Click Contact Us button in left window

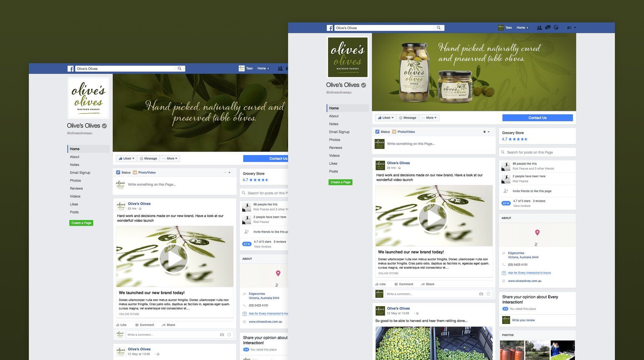pos(265,159)
